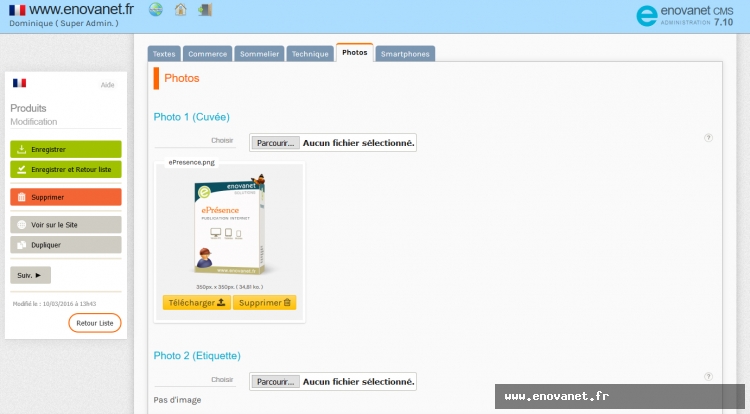This screenshot has width=750, height=414.
Task: Select the Photos tab
Action: (354, 53)
